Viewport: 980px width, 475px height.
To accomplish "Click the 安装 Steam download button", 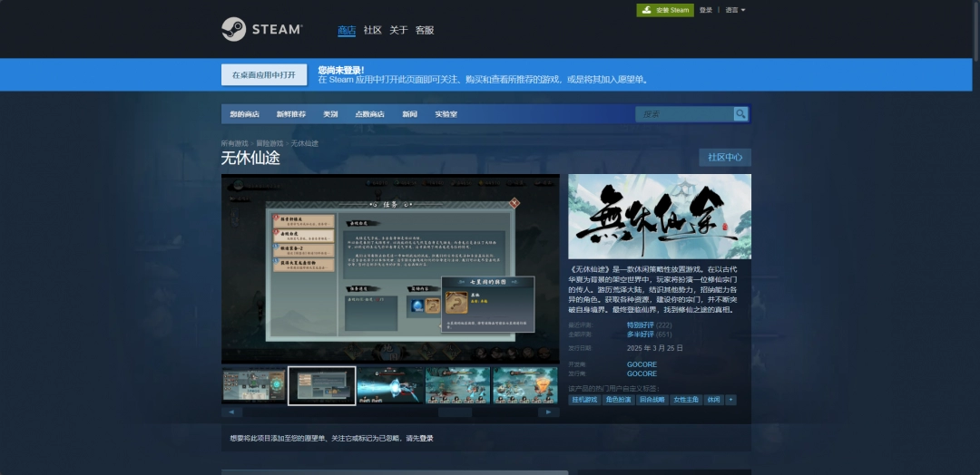I will [664, 10].
